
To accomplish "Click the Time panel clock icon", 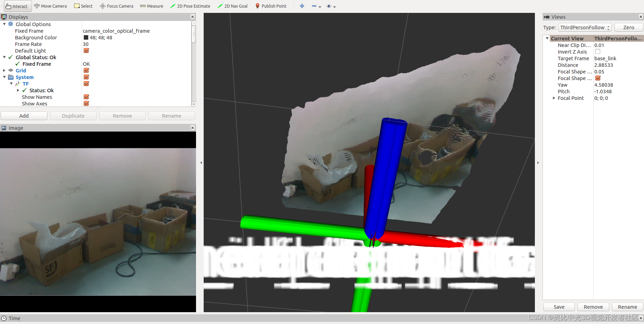I will [x=4, y=318].
